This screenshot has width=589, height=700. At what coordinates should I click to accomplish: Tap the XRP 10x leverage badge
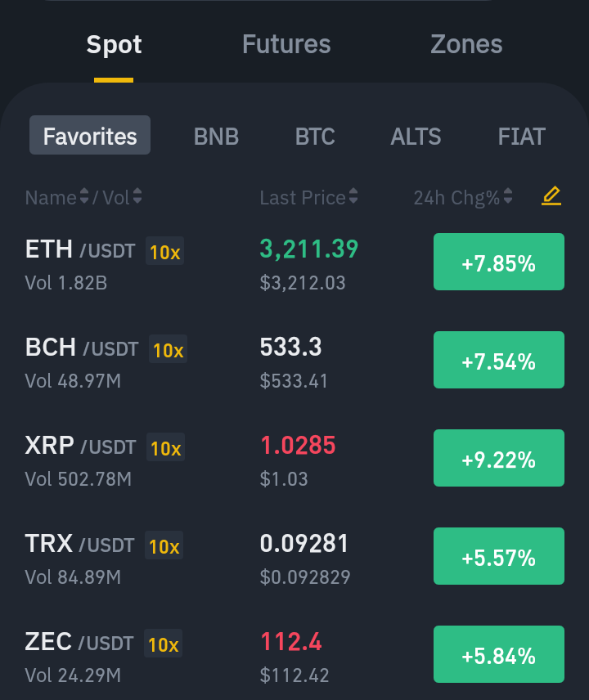[x=166, y=446]
